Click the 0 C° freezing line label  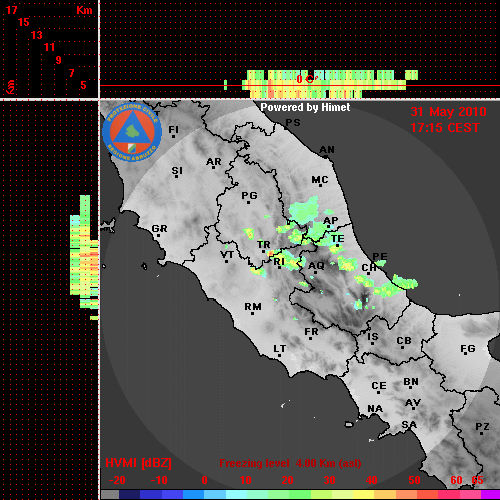pos(305,79)
